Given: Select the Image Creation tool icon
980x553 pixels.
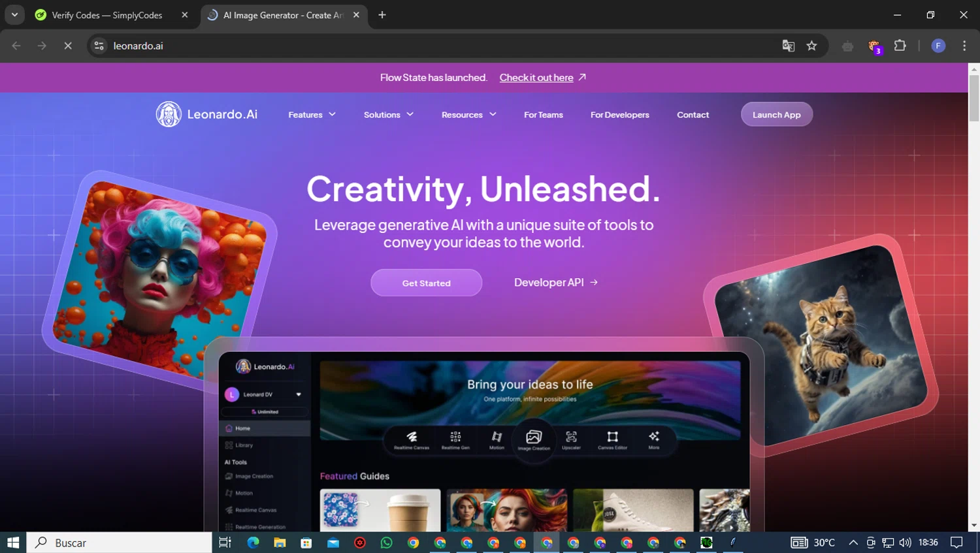Looking at the screenshot, I should [534, 440].
